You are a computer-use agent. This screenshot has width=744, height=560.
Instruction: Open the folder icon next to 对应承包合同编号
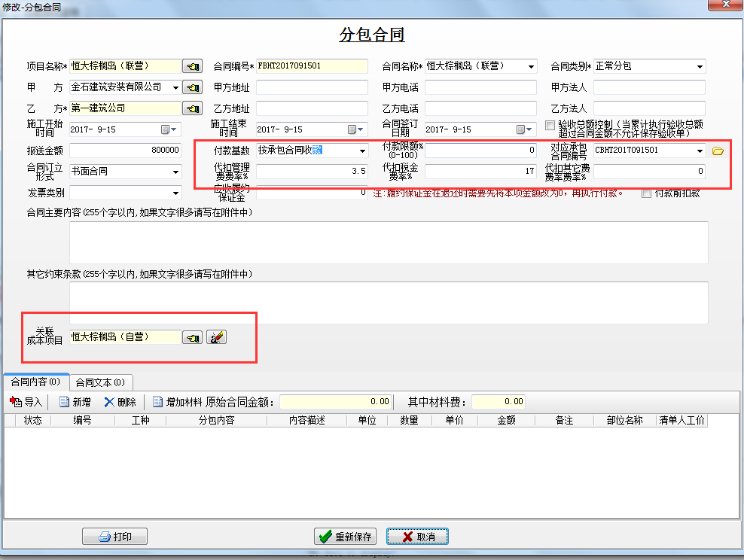tap(718, 151)
